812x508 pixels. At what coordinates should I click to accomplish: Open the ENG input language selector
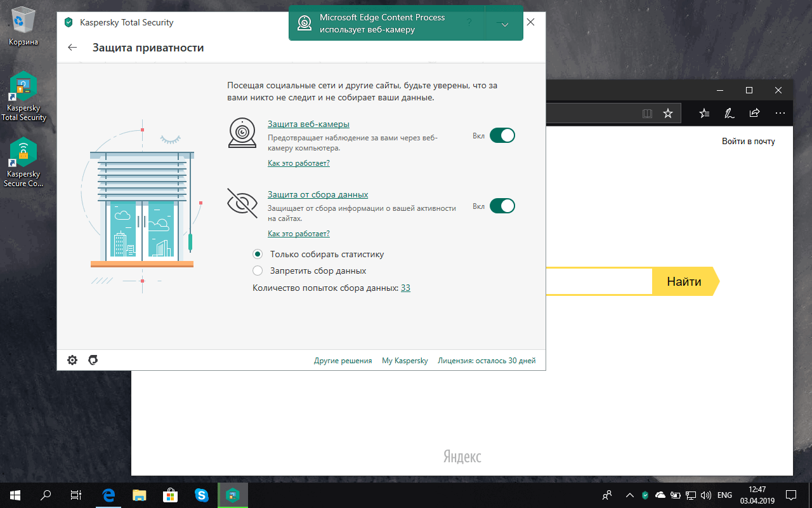(x=724, y=495)
